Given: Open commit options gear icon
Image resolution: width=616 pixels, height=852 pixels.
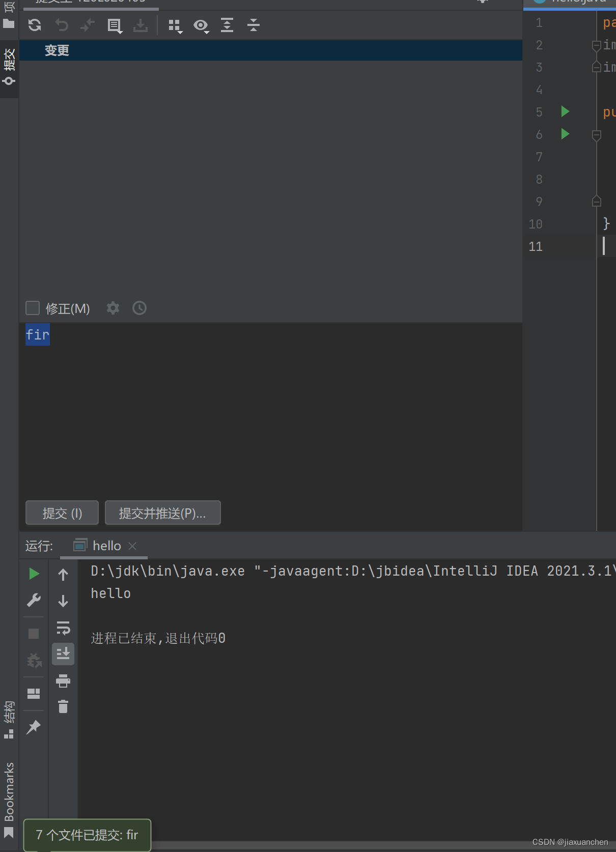Looking at the screenshot, I should point(113,308).
